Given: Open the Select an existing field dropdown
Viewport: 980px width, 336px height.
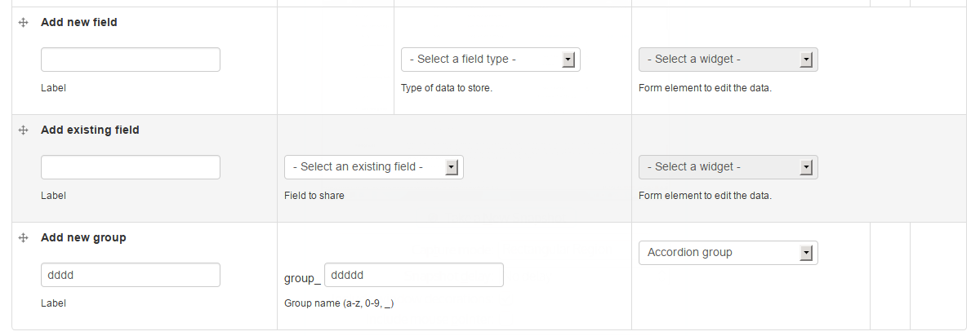Looking at the screenshot, I should (x=374, y=167).
